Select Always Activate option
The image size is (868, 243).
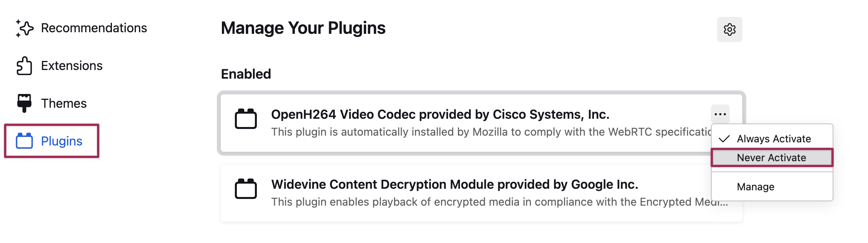point(773,139)
